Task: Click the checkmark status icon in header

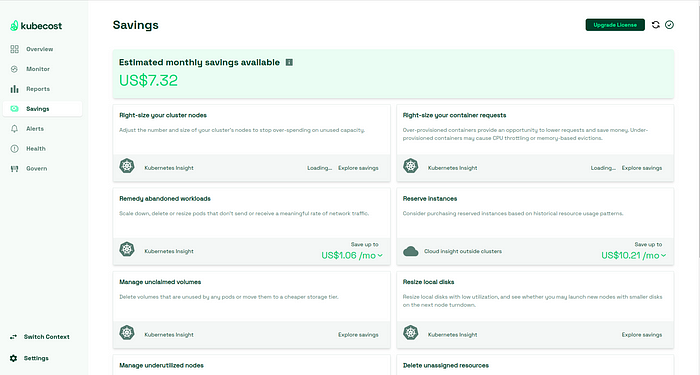Action: pyautogui.click(x=669, y=25)
